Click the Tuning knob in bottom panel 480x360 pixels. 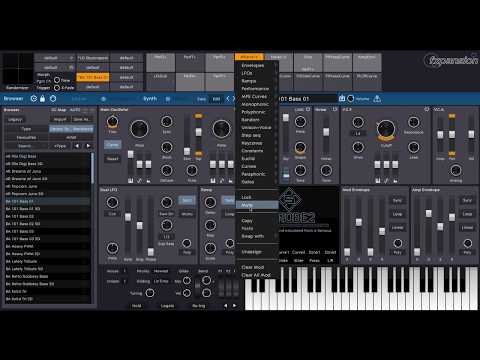[150, 293]
